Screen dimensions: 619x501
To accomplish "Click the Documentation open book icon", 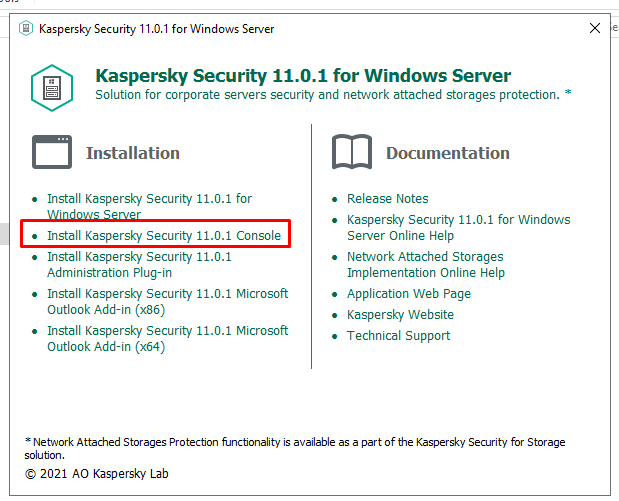I will (352, 153).
